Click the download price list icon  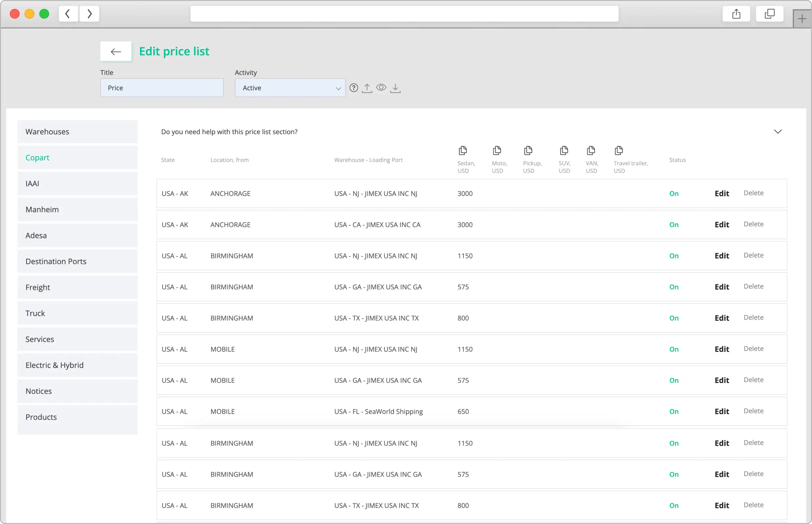[395, 88]
